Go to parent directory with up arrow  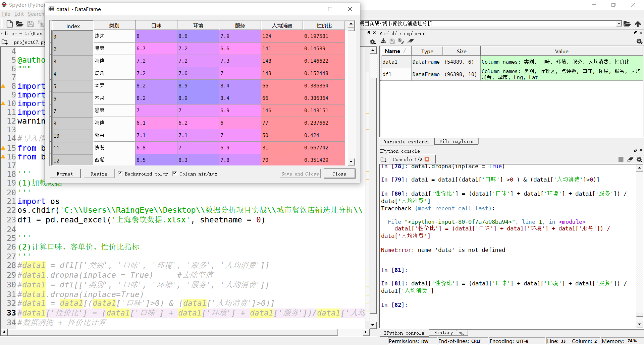638,24
